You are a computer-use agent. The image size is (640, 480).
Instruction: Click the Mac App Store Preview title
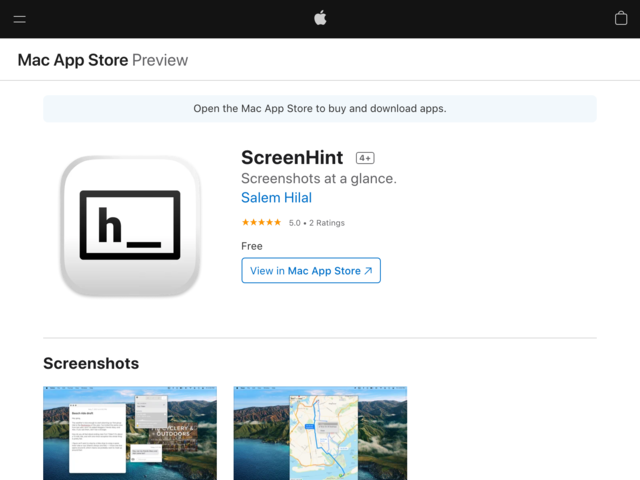[x=102, y=60]
